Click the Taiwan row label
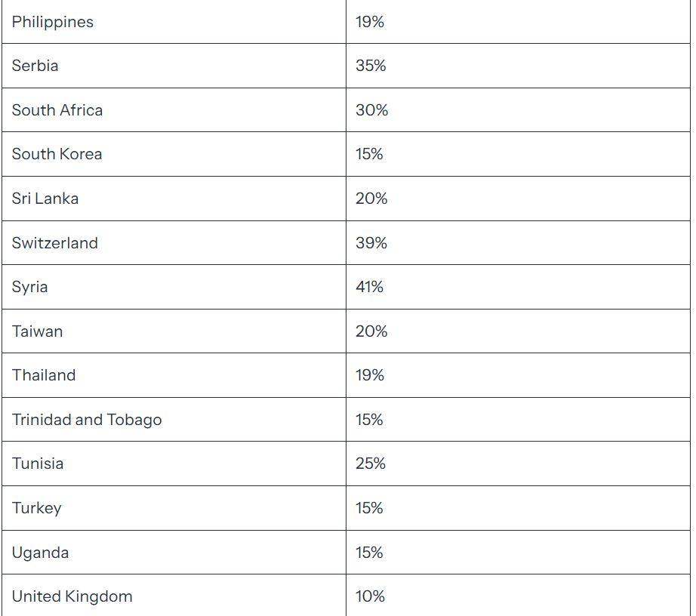This screenshot has height=616, width=696. (x=37, y=331)
